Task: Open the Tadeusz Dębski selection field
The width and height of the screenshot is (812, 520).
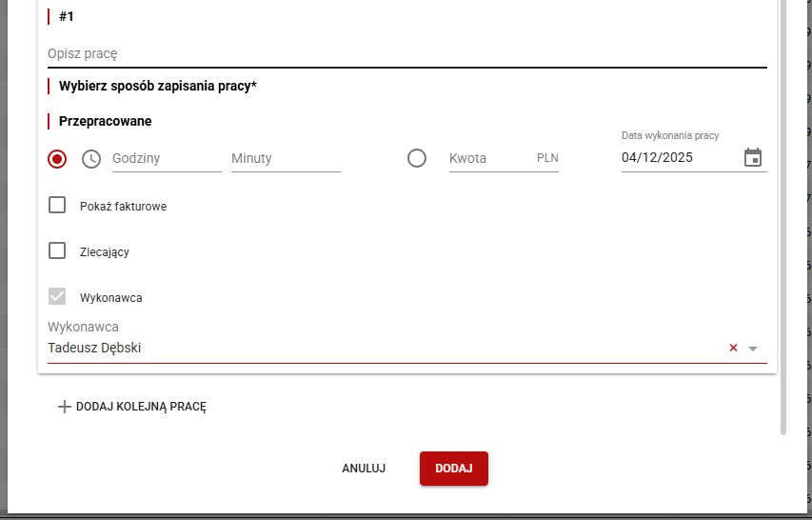Action: click(381, 349)
